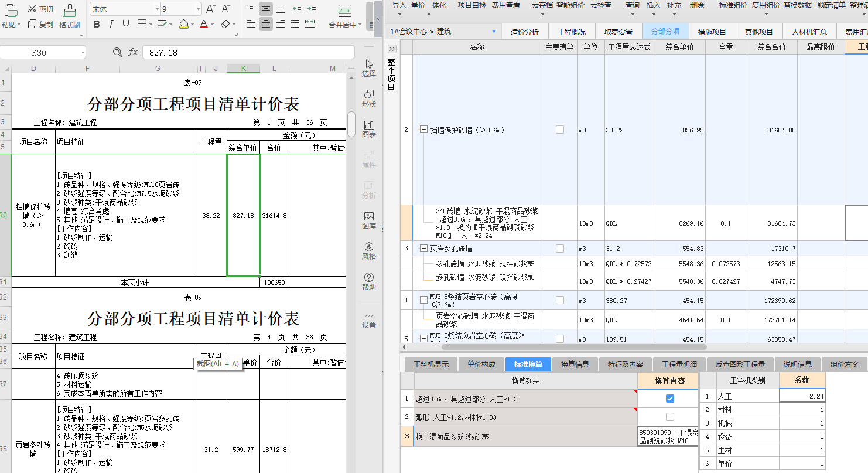Switch to 措施项目 tab

point(712,32)
